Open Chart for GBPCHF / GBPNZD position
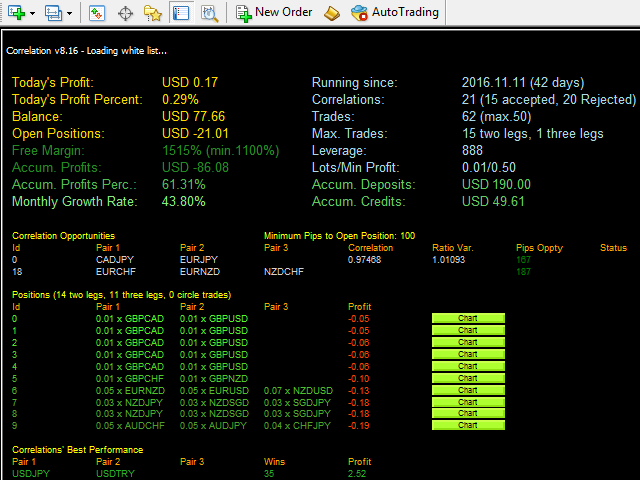Viewport: 640px width, 480px height. click(x=468, y=378)
